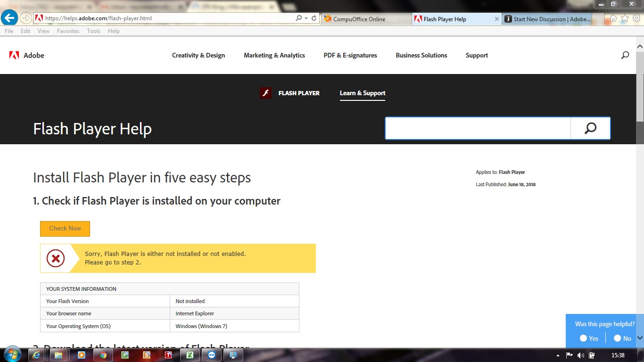Open the browser Home icon
This screenshot has width=644, height=362.
(x=613, y=18)
